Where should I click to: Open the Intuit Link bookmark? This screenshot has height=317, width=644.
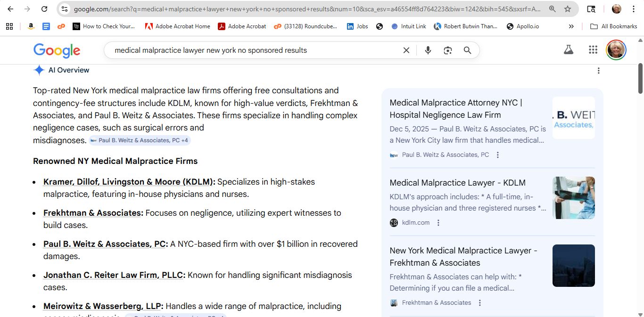pos(409,26)
